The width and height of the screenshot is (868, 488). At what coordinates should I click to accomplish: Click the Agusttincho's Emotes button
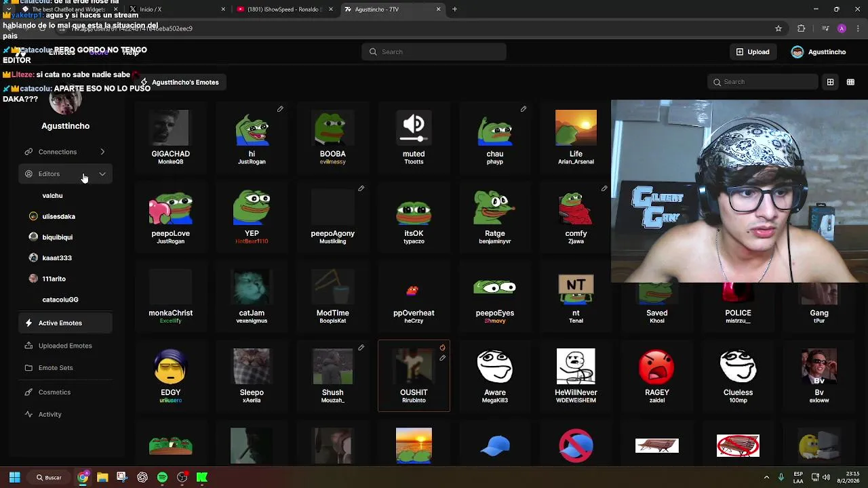[x=180, y=82]
